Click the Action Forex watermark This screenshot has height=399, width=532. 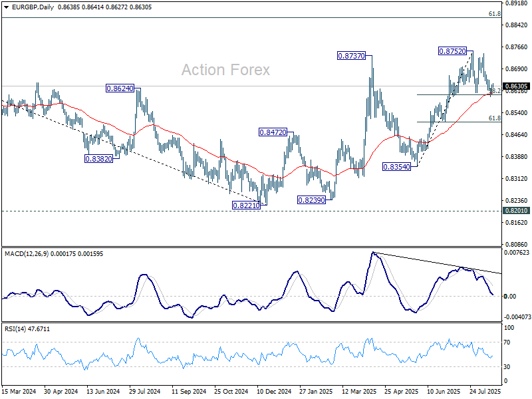[225, 70]
